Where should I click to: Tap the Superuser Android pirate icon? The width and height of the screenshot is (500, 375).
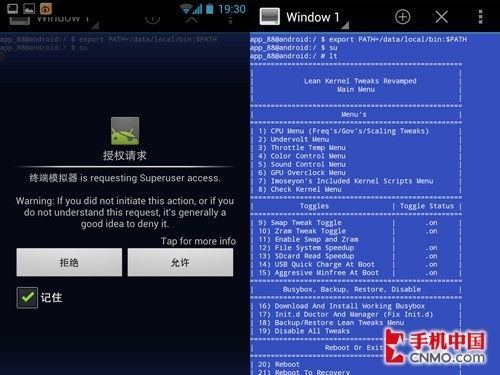(125, 131)
